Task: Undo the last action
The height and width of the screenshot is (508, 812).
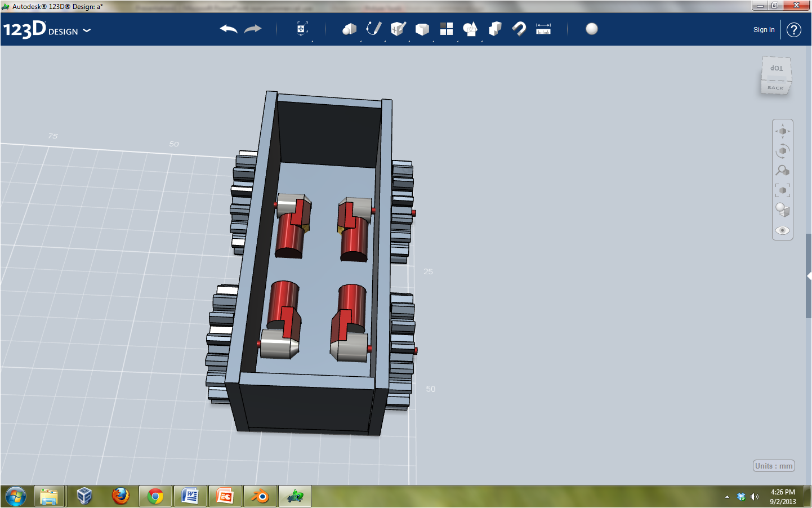Action: pos(228,29)
